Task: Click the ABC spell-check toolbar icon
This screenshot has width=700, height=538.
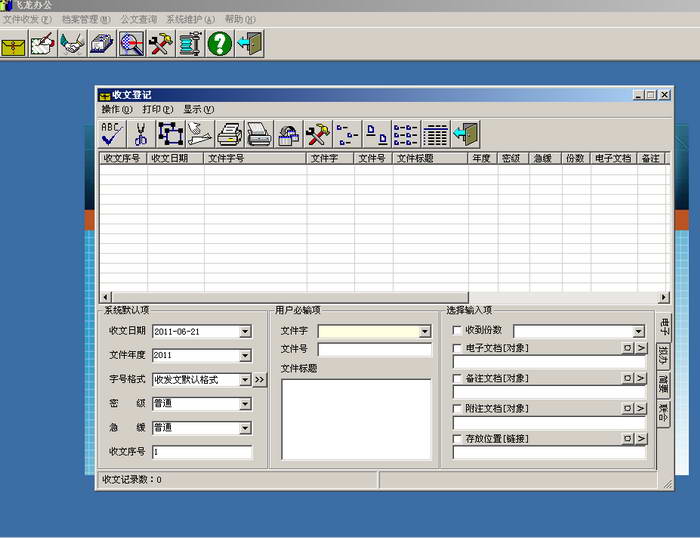Action: coord(113,134)
